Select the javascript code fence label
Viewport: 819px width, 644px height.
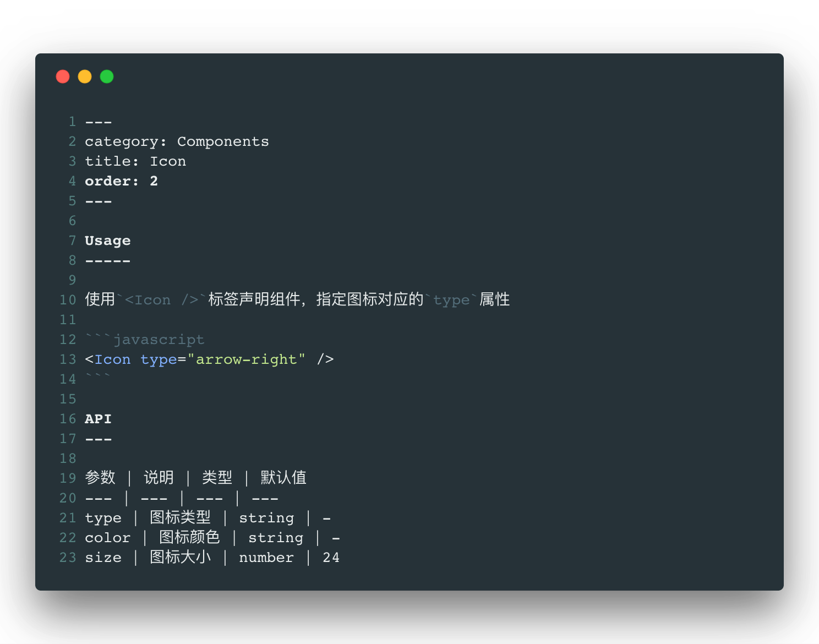pyautogui.click(x=160, y=340)
